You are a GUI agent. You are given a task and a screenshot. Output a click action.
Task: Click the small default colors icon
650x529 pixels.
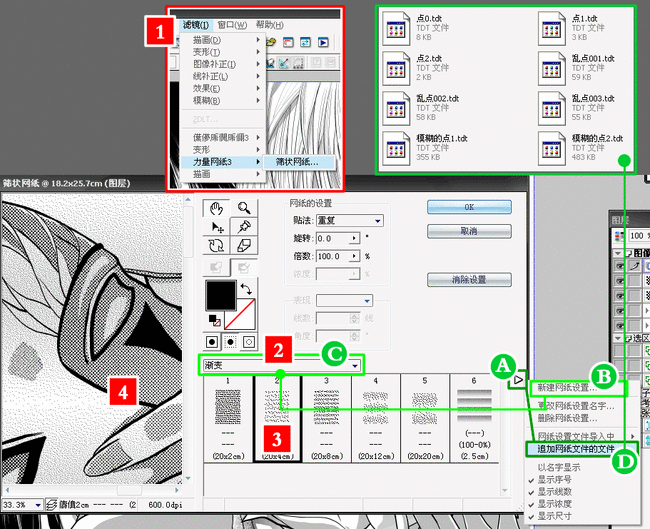(214, 320)
